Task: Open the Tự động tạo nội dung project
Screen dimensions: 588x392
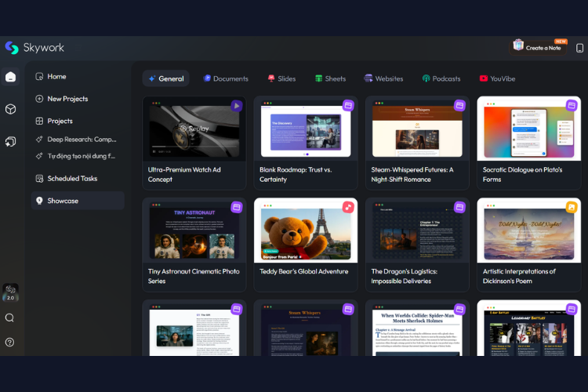Action: coord(78,156)
